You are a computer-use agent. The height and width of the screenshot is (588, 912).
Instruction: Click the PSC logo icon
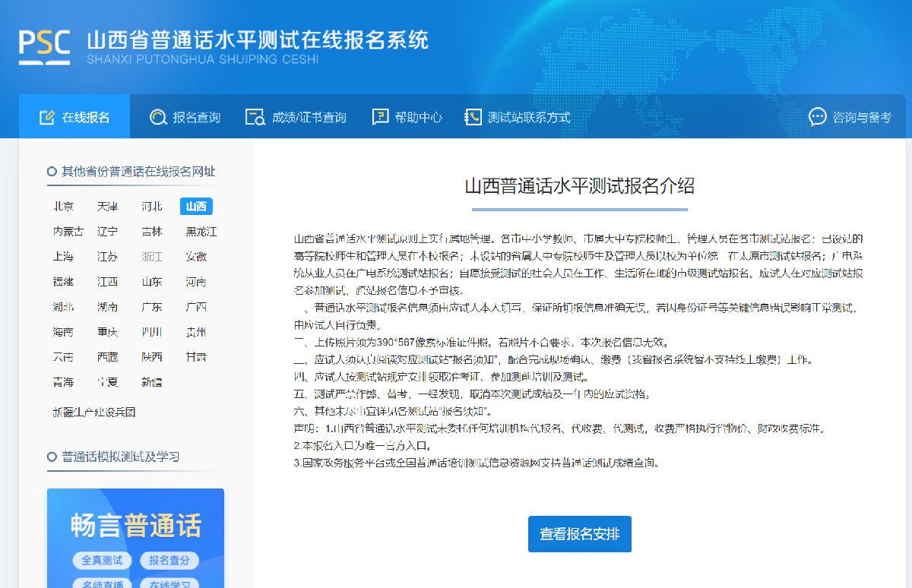(44, 47)
